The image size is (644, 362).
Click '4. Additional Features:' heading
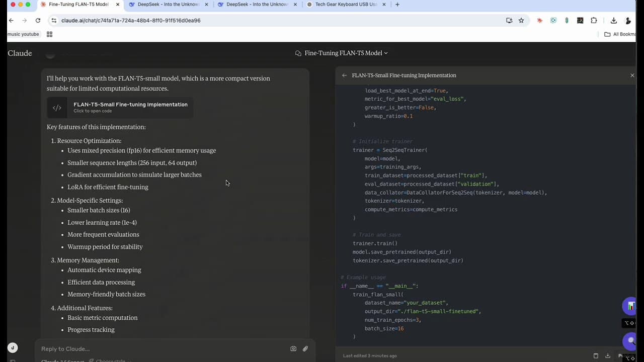[82, 308]
